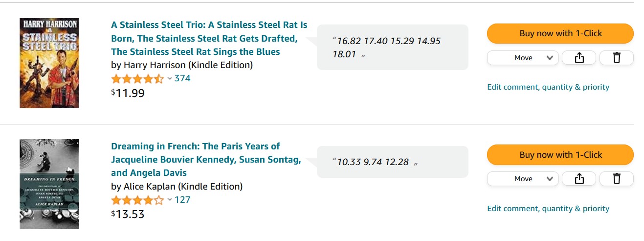Open the 374 reviews count link
644x241 pixels.
click(182, 78)
